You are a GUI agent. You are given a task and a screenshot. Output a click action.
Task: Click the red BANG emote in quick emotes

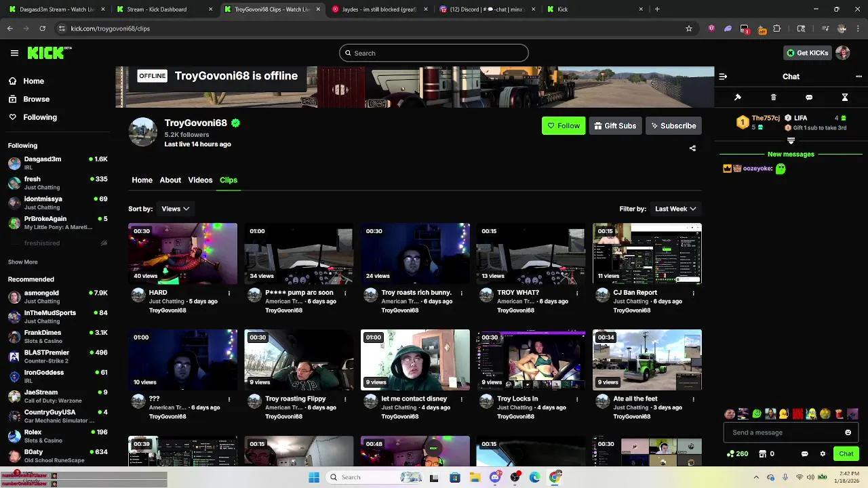(798, 413)
